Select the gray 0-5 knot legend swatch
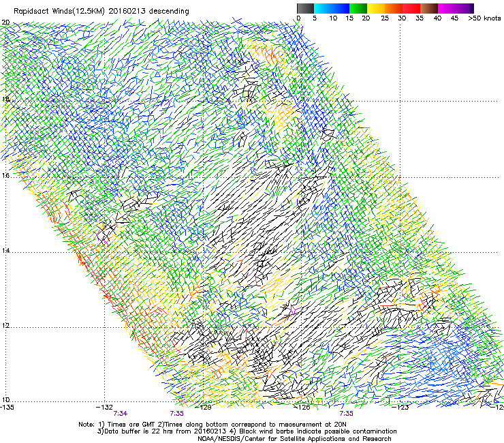 pyautogui.click(x=305, y=8)
